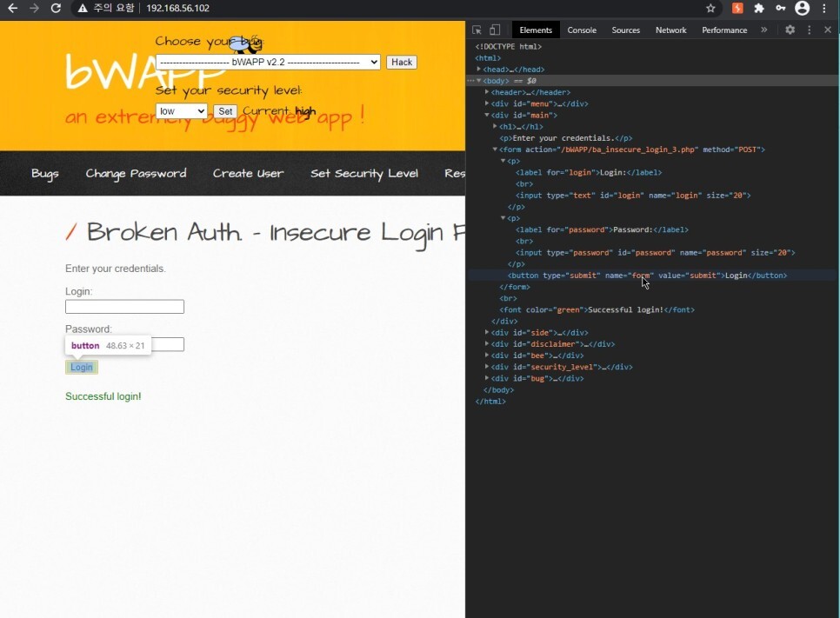Expand the div id="security_level" node
Screen dimensions: 840x618
tap(487, 367)
